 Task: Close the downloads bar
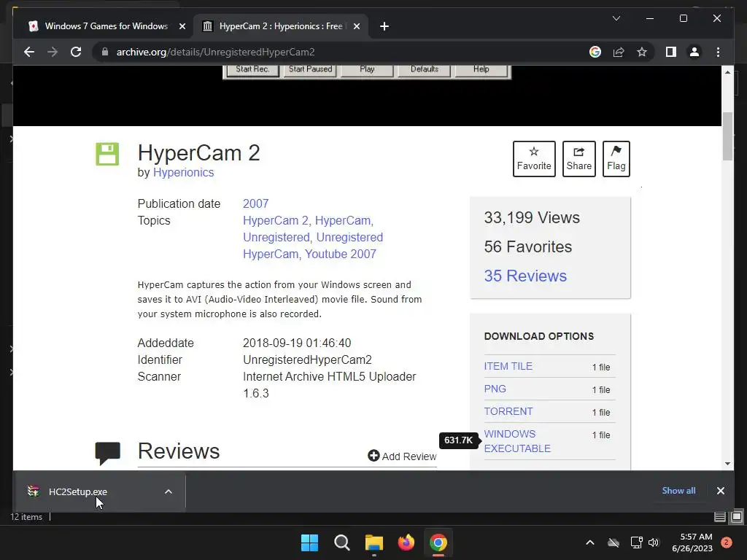[x=720, y=491]
